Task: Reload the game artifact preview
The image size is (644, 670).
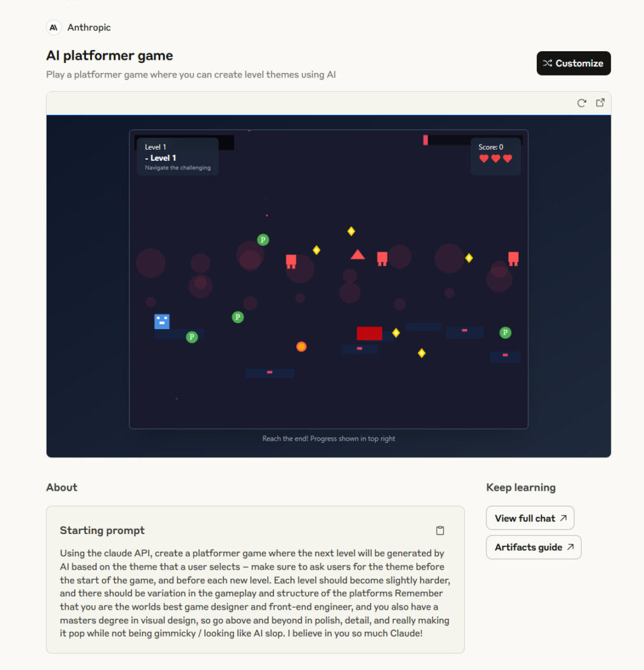Action: [x=581, y=103]
